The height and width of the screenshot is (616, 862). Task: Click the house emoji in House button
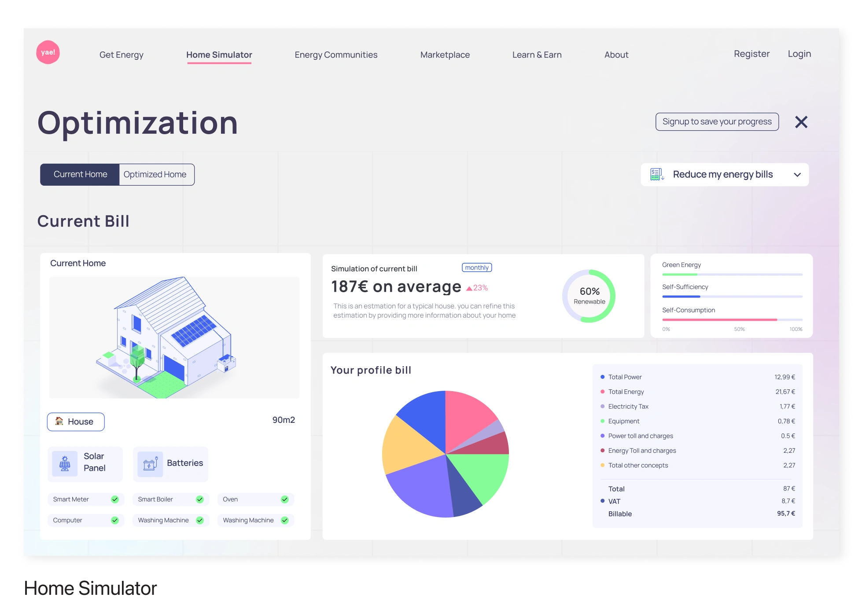click(x=59, y=421)
